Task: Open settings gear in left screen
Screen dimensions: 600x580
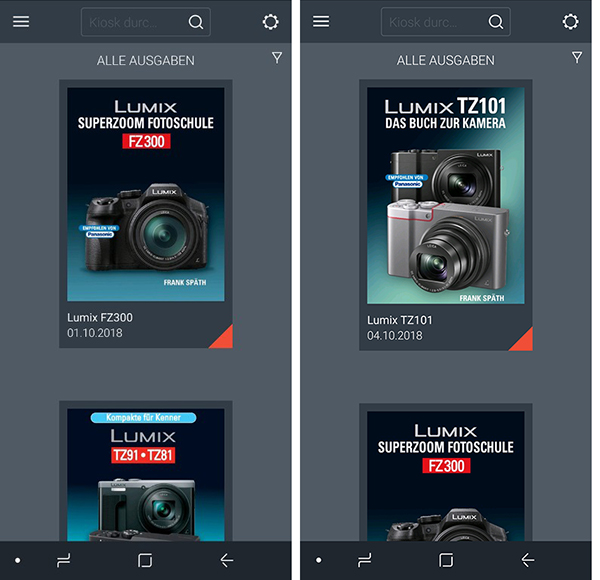Action: click(x=271, y=22)
